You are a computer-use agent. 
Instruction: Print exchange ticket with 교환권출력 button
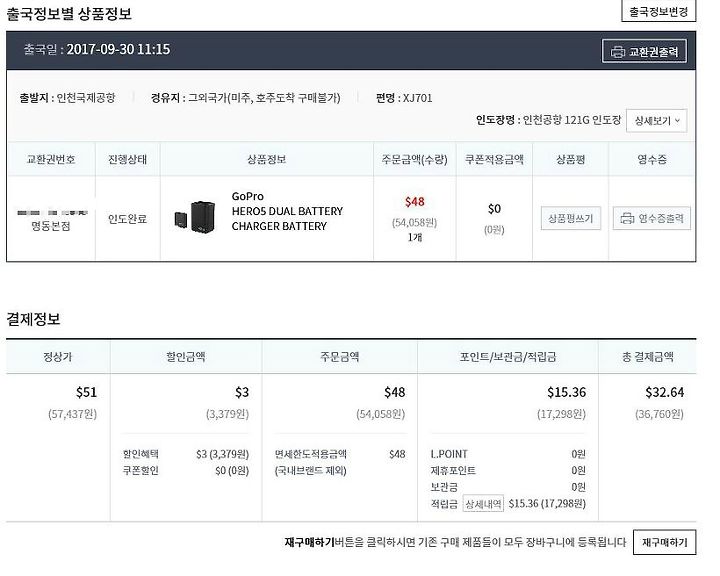pyautogui.click(x=644, y=51)
